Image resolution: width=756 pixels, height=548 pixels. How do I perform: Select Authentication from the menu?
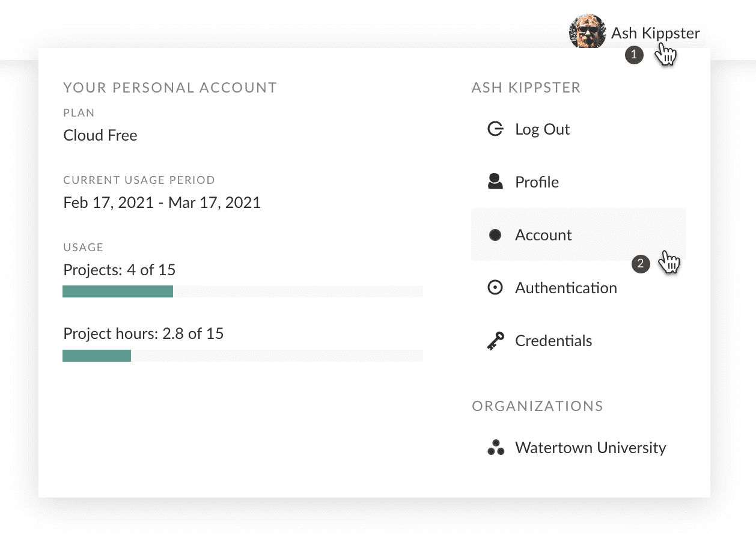coord(565,287)
